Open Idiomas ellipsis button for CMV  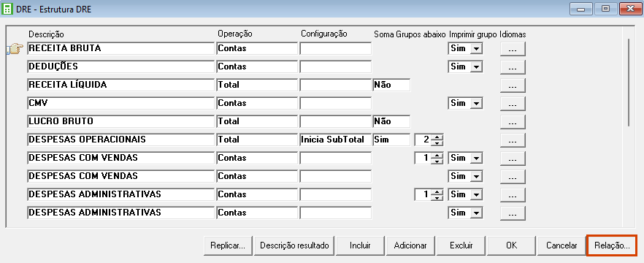pos(513,104)
